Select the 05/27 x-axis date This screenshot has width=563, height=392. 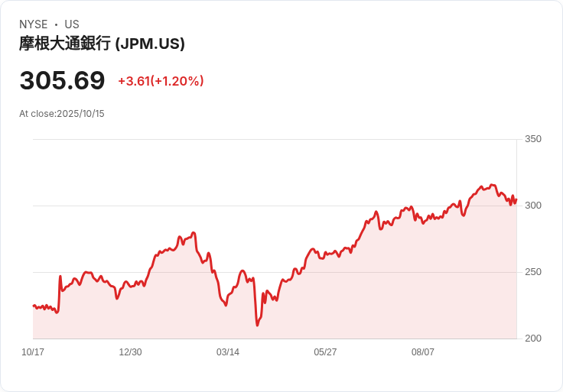tap(325, 352)
